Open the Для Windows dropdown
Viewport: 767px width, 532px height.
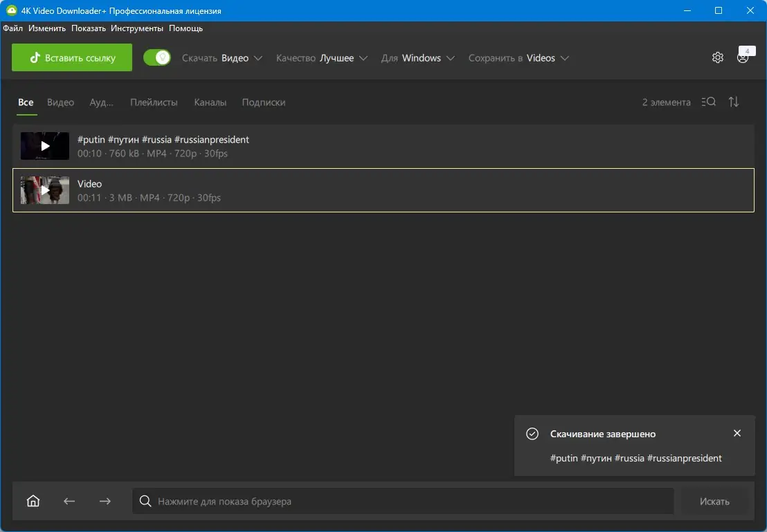tap(417, 58)
